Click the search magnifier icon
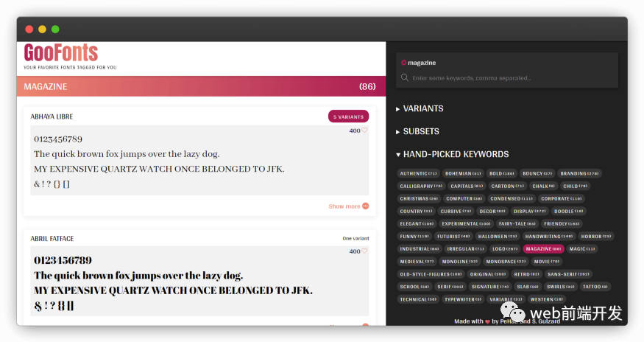The width and height of the screenshot is (644, 342). [405, 77]
